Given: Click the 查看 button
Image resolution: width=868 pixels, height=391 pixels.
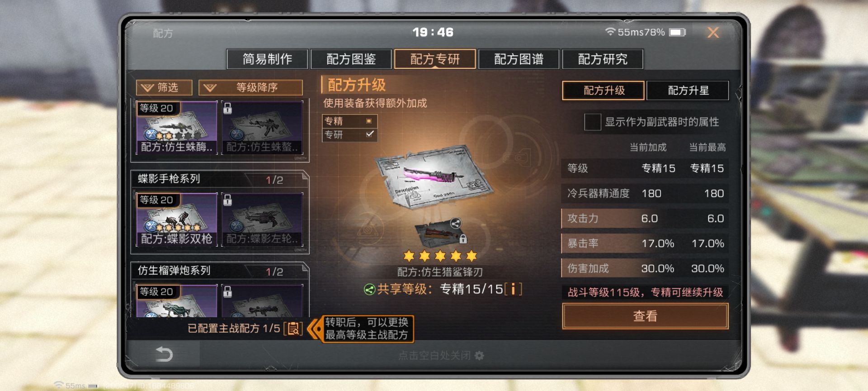Looking at the screenshot, I should point(645,316).
